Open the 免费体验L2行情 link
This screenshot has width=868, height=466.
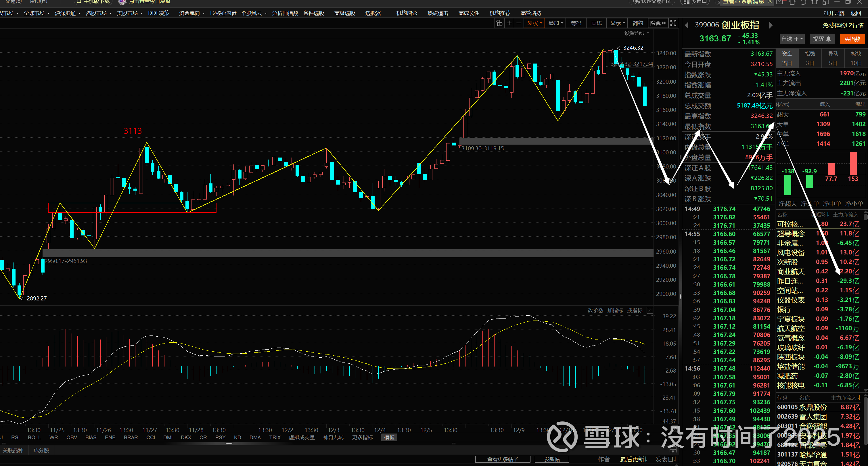point(843,26)
